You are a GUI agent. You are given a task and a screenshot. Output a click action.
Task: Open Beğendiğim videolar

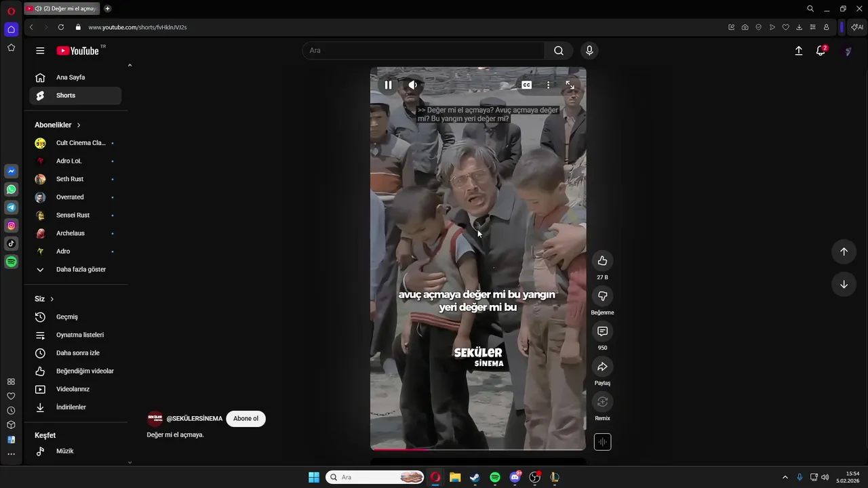(x=75, y=371)
